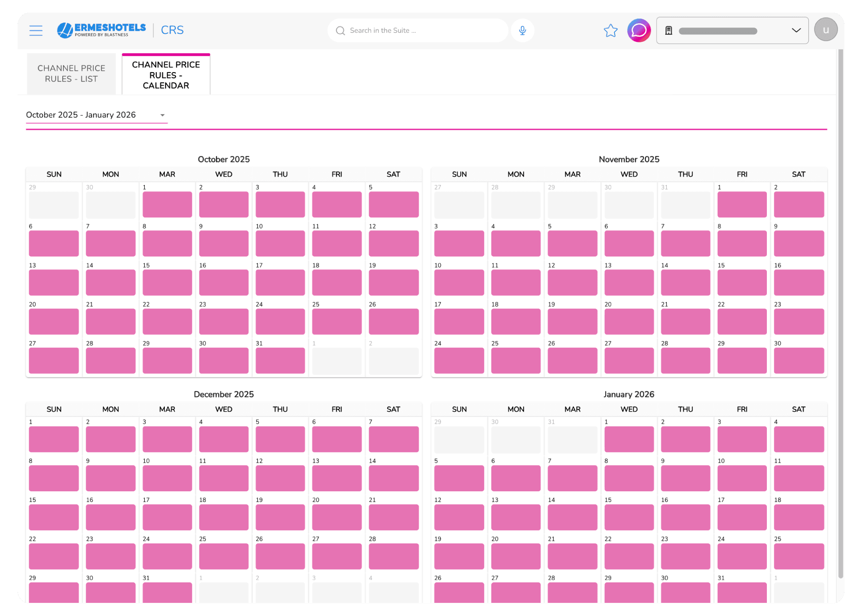This screenshot has width=862, height=616.
Task: Click the Ermeshotels logo
Action: [101, 30]
